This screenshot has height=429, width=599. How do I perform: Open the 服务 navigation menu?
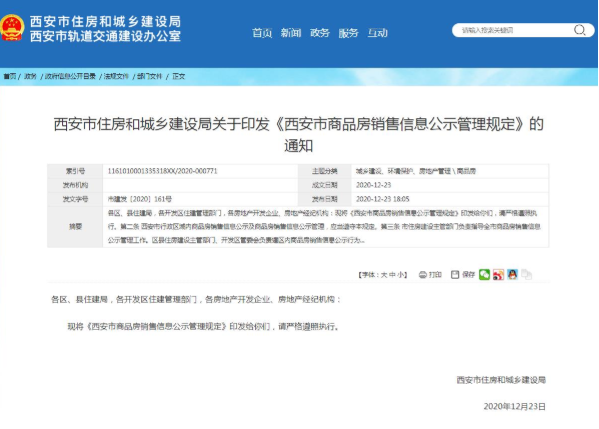point(348,33)
